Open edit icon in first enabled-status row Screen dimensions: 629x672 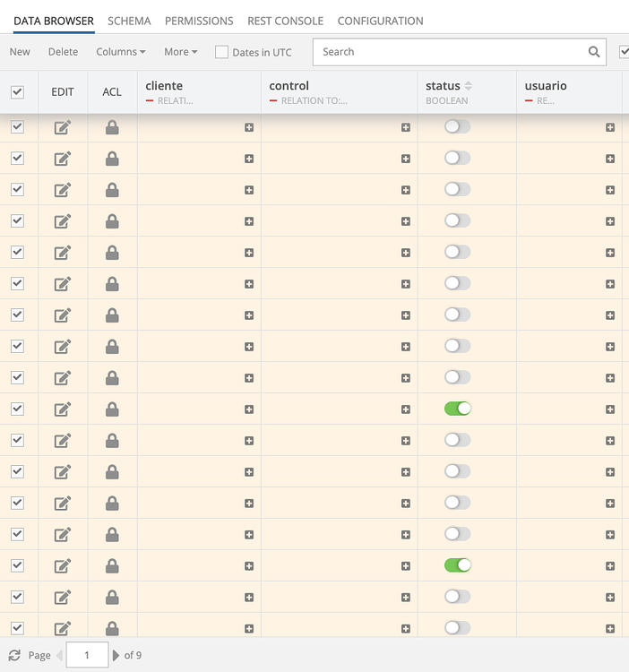[x=63, y=409]
